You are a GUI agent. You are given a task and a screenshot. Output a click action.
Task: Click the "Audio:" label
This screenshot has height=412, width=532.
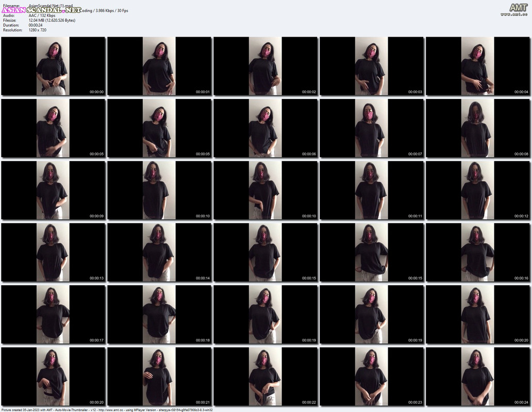9,15
